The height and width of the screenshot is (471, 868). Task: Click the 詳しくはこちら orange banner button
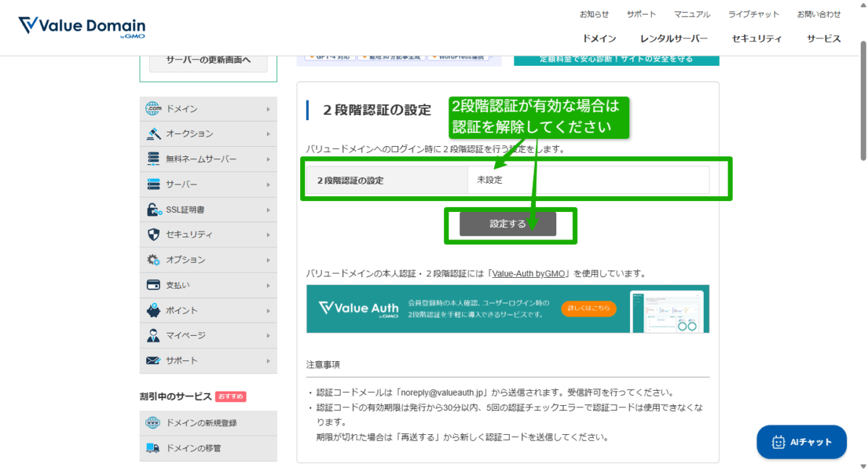(x=589, y=309)
